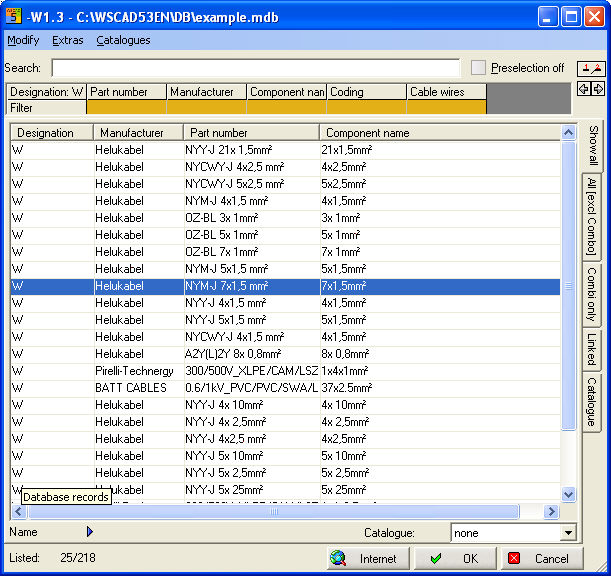This screenshot has width=611, height=576.
Task: Click the left arrow column shift icon
Action: (584, 89)
